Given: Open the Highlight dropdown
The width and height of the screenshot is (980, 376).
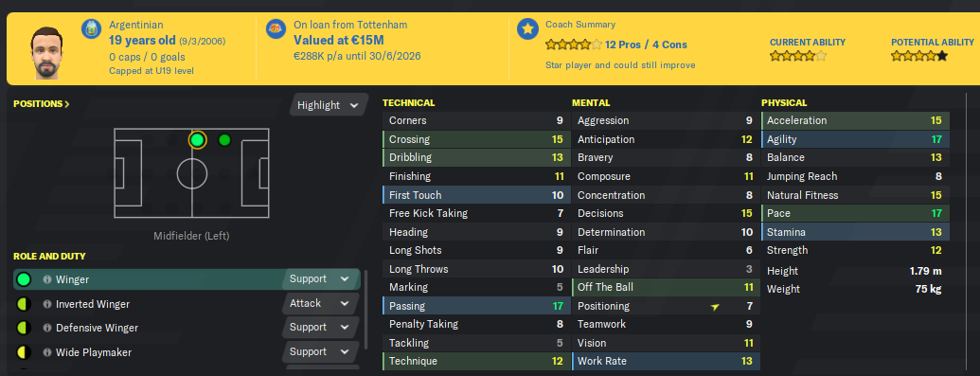Looking at the screenshot, I should pyautogui.click(x=328, y=105).
